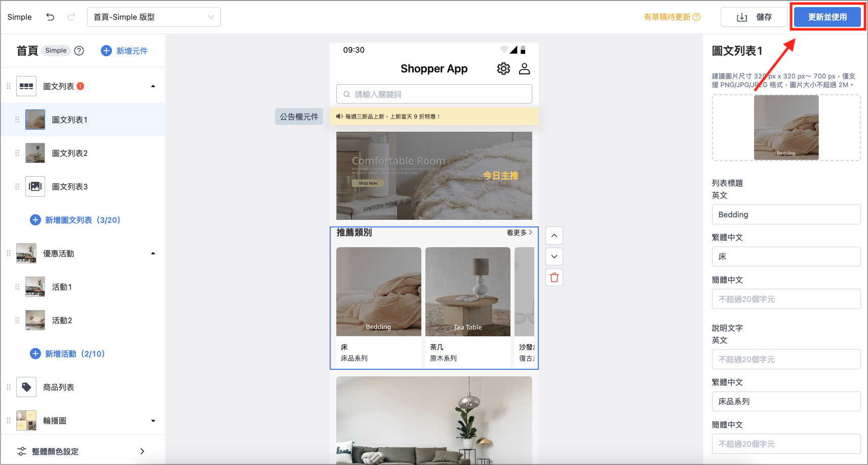868x465 pixels.
Task: Open 整體顏色設定 settings
Action: 83,451
